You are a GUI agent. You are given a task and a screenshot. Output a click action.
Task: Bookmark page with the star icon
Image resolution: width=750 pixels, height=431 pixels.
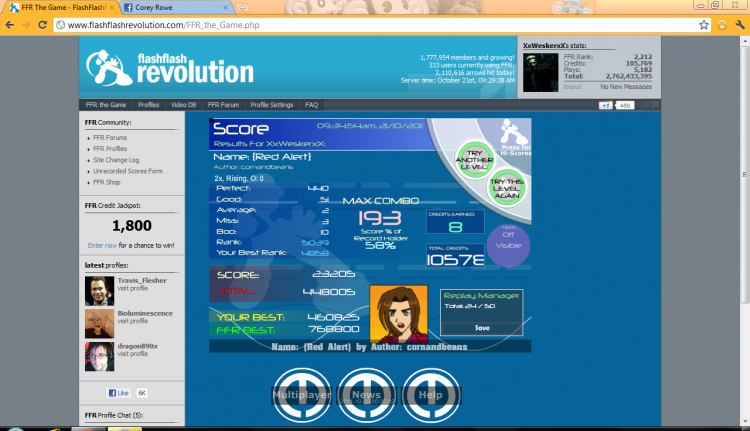pyautogui.click(x=704, y=25)
